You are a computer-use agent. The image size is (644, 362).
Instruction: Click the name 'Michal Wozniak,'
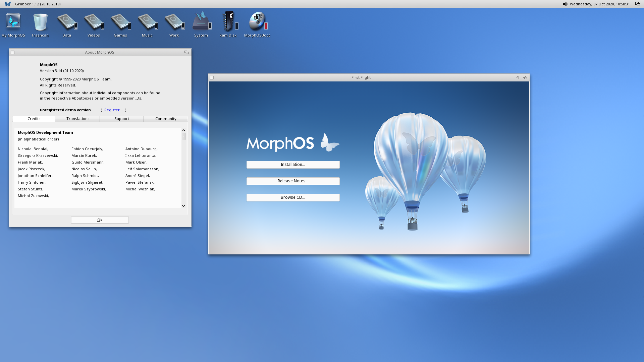tap(140, 189)
